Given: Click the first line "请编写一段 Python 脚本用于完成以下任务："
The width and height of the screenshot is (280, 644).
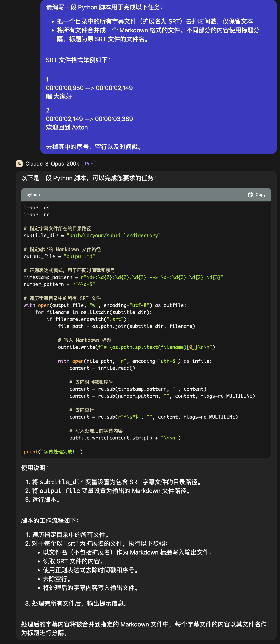Looking at the screenshot, I should pos(104,7).
